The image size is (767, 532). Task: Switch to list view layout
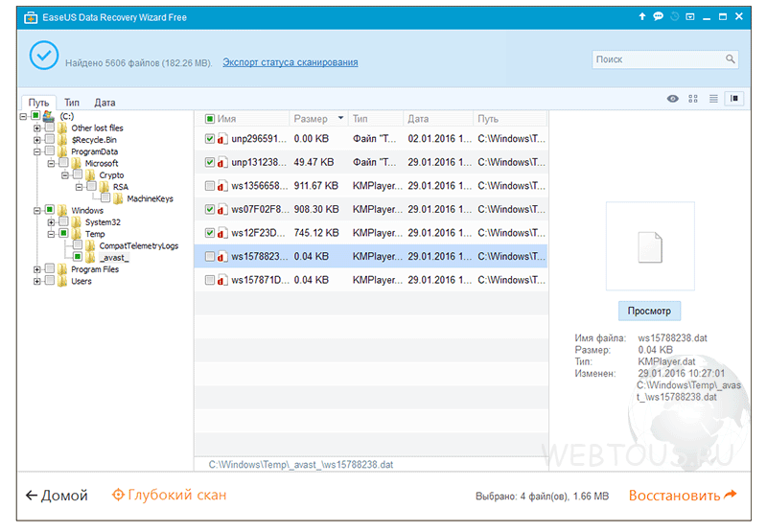pyautogui.click(x=713, y=99)
